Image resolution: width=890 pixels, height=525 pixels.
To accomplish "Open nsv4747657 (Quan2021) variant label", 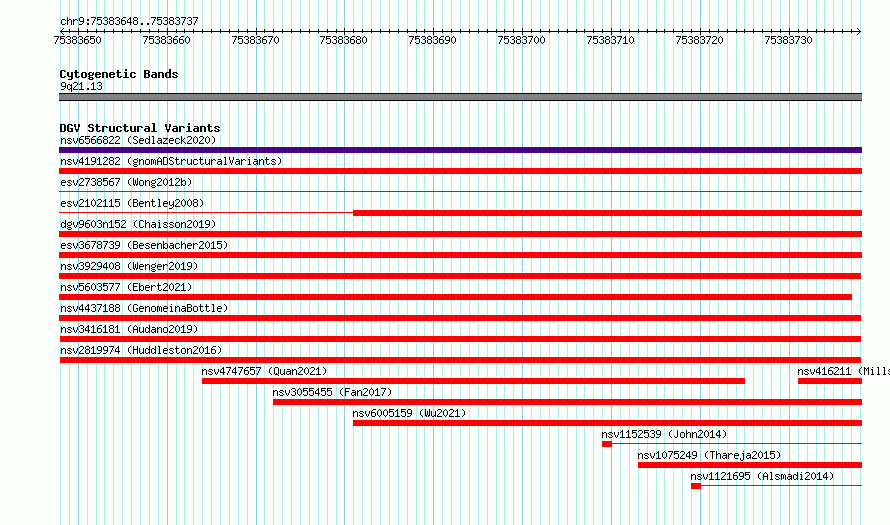I will coord(265,371).
